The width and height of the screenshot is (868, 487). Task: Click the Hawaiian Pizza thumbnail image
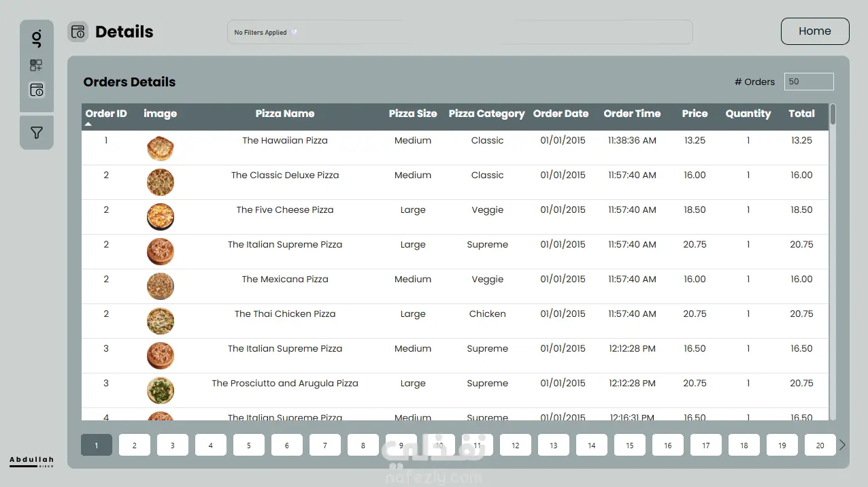tap(161, 148)
